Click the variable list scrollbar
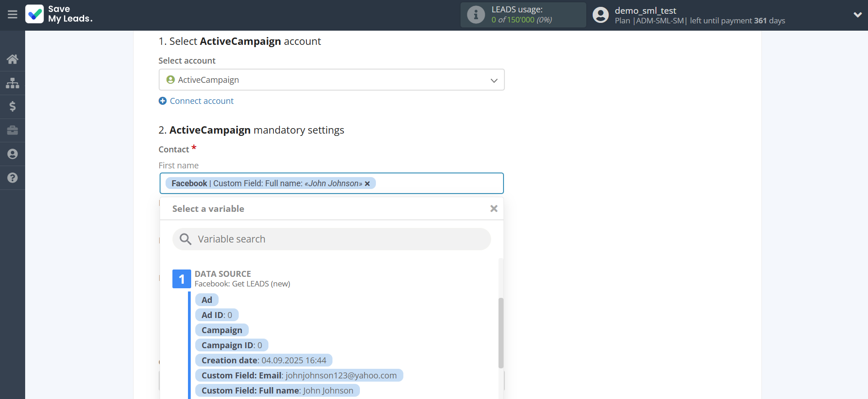 [x=501, y=332]
